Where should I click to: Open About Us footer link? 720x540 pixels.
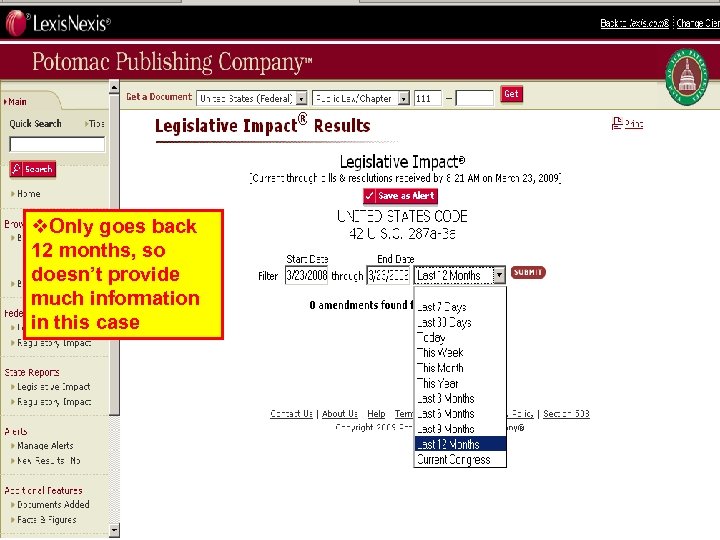tap(339, 414)
